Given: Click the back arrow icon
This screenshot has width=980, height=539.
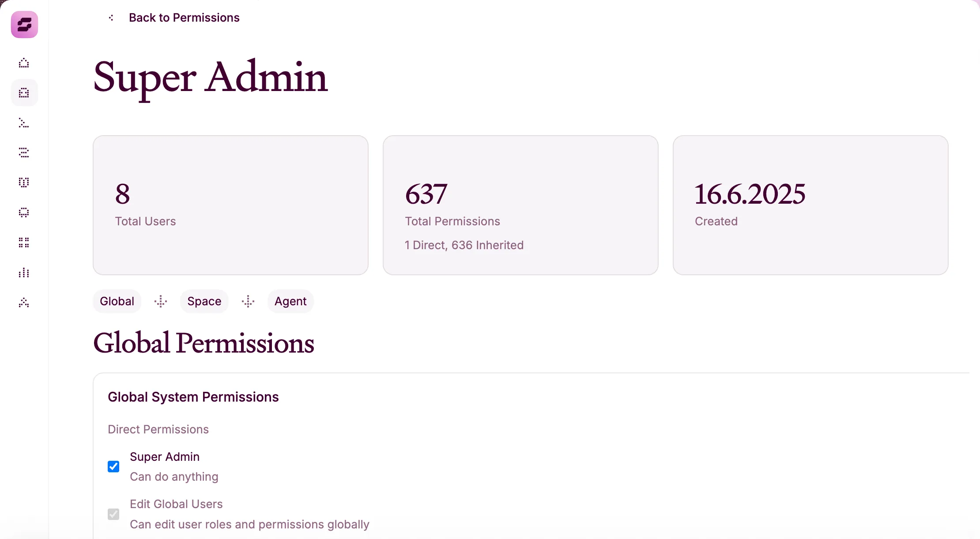Looking at the screenshot, I should click(111, 18).
